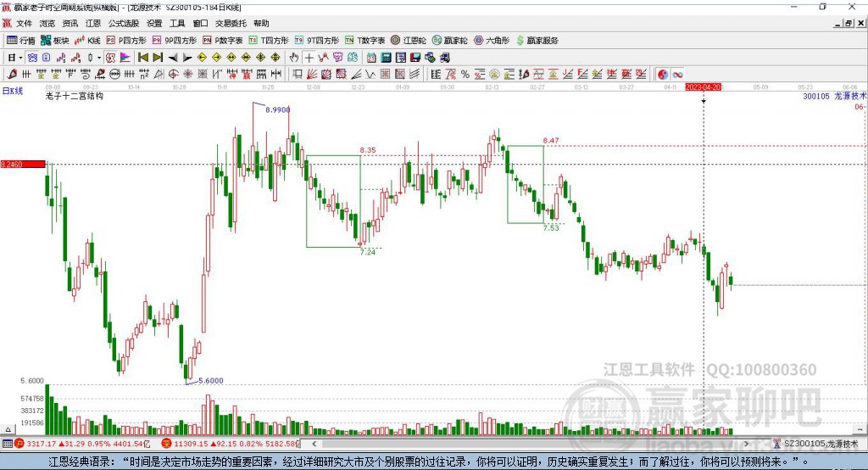
Task: Click the polyline nodes drawing icon
Action: coord(323,58)
